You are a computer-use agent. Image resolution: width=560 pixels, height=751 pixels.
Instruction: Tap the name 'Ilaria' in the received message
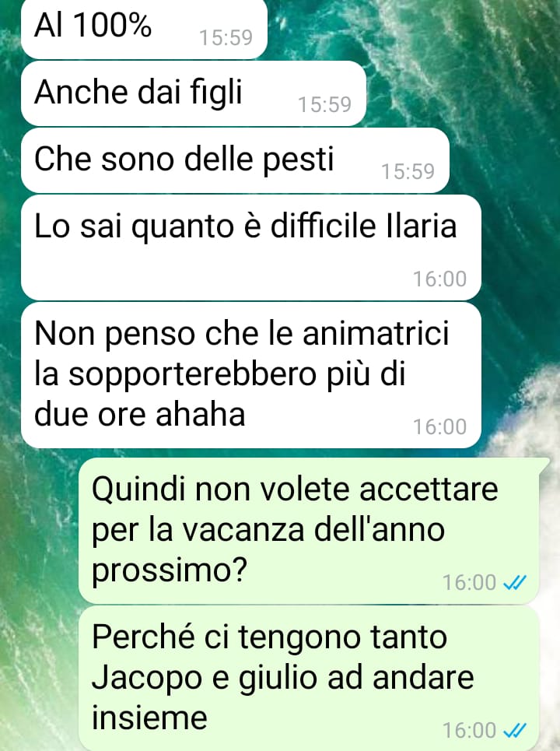tap(422, 226)
